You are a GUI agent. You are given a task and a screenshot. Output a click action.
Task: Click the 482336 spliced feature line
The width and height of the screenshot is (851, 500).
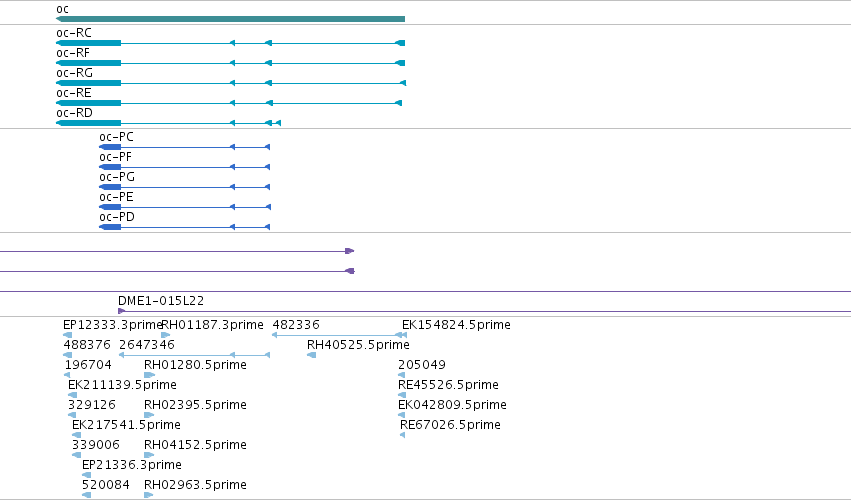click(x=340, y=336)
